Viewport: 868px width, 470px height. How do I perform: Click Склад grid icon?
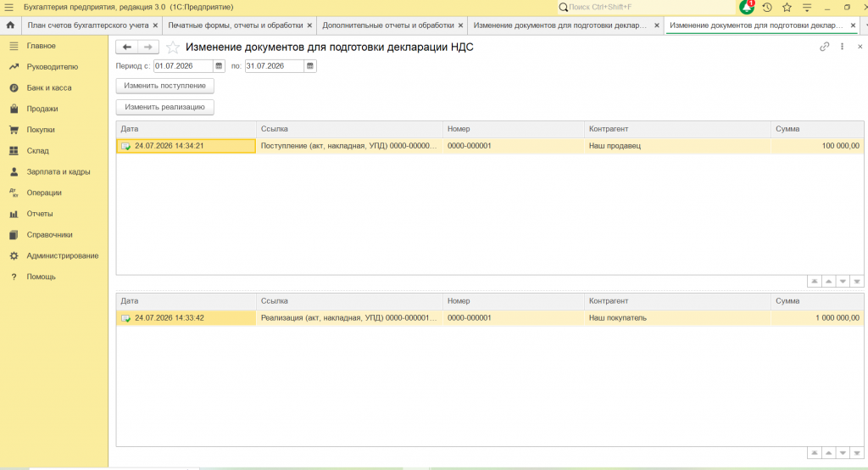pos(14,151)
